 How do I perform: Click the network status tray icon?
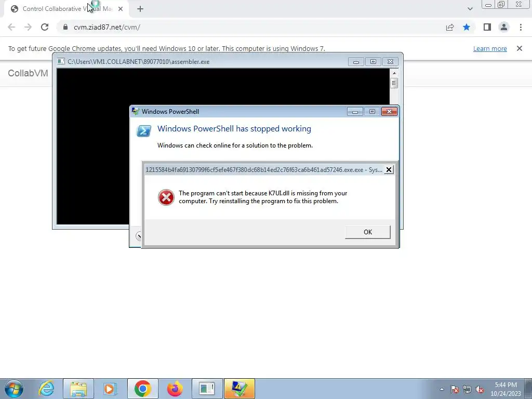pyautogui.click(x=467, y=389)
